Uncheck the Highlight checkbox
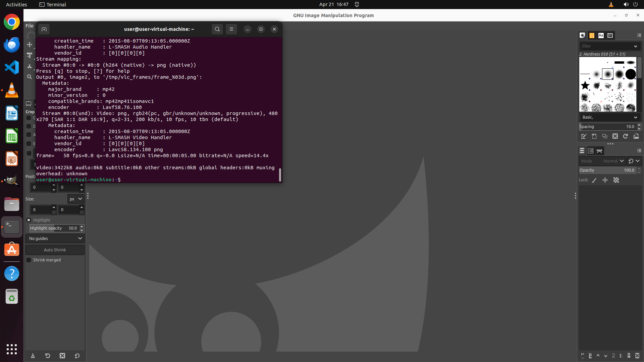 point(29,220)
